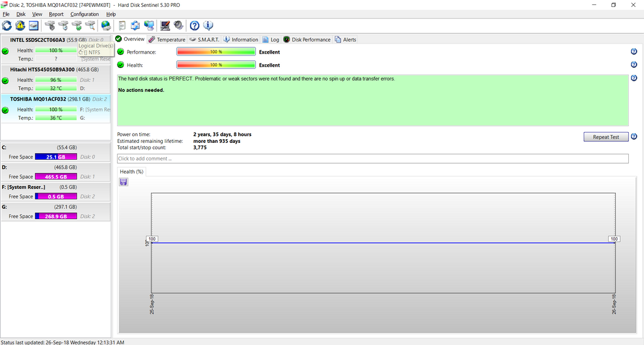The width and height of the screenshot is (644, 345).
Task: Click the send report envelope toolbar icon
Action: click(x=135, y=25)
